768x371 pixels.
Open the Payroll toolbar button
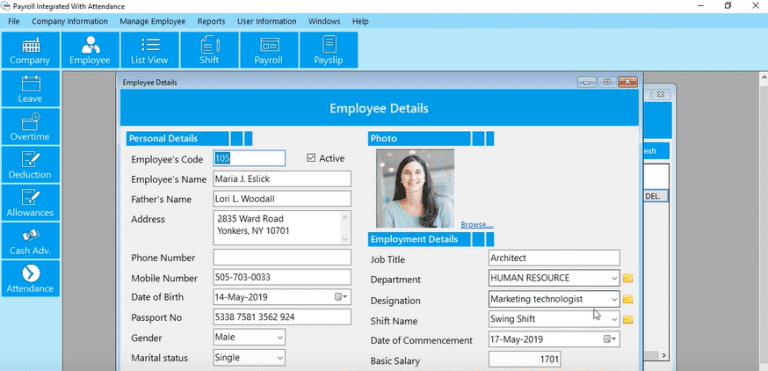point(269,50)
